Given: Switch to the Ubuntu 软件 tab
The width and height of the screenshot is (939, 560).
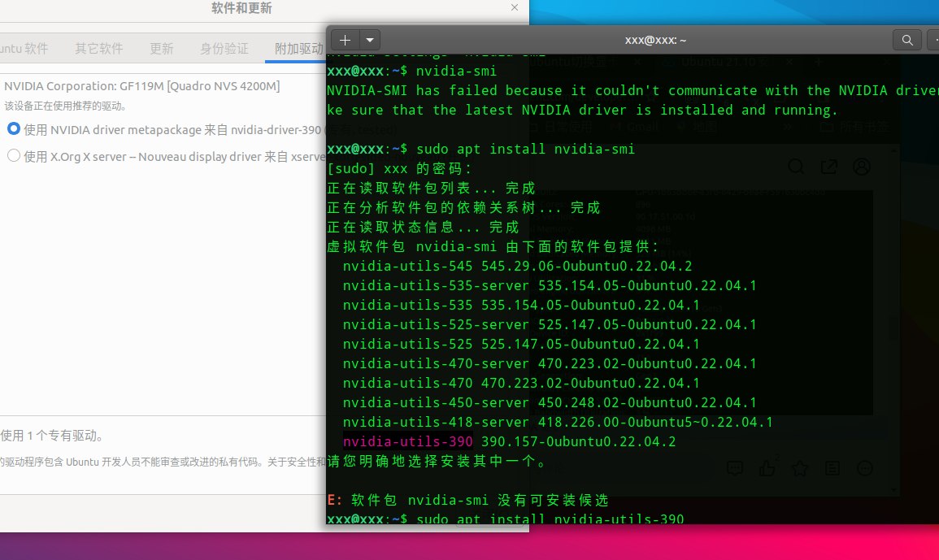Looking at the screenshot, I should coord(24,49).
